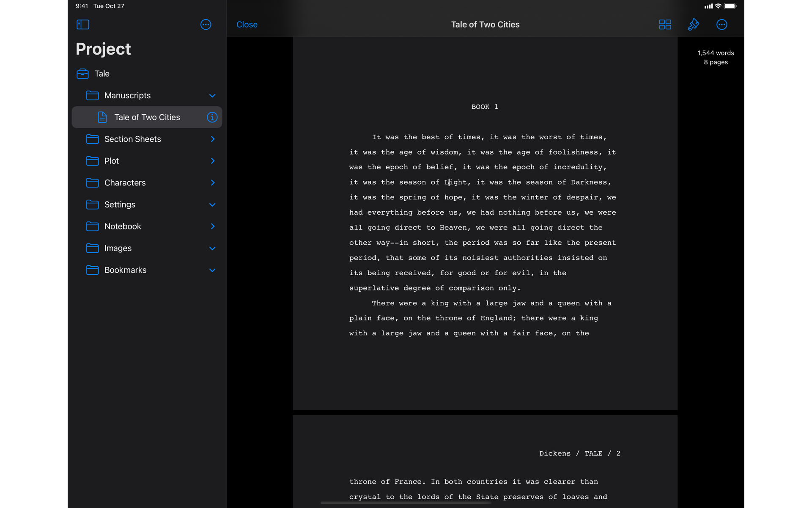This screenshot has height=508, width=812.
Task: Show info for Tale of Two Cities
Action: 212,117
